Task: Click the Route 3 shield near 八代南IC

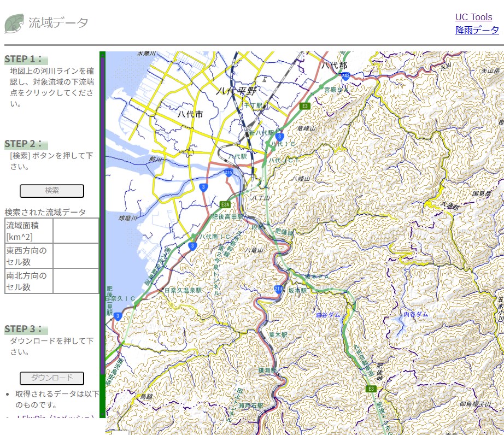Action: (192, 246)
